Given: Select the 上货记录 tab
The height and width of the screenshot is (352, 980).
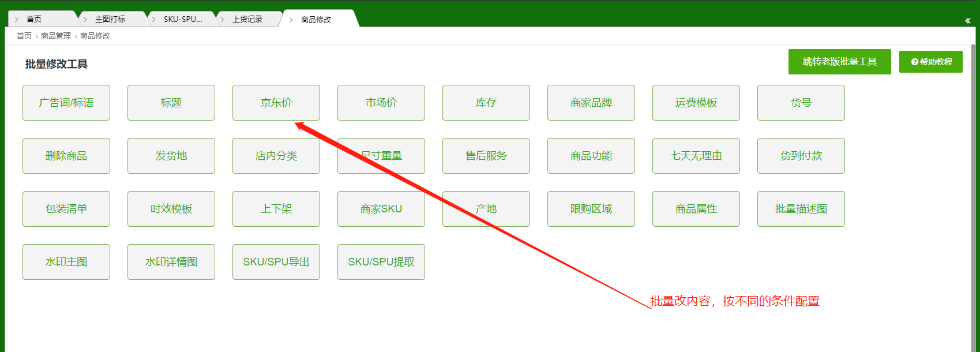Looking at the screenshot, I should (x=247, y=19).
